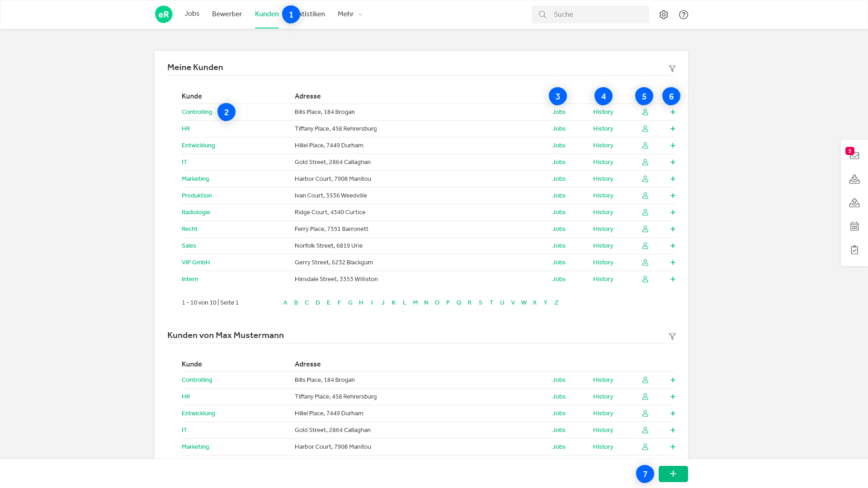Open customer Intern link
The image size is (868, 488).
point(190,279)
